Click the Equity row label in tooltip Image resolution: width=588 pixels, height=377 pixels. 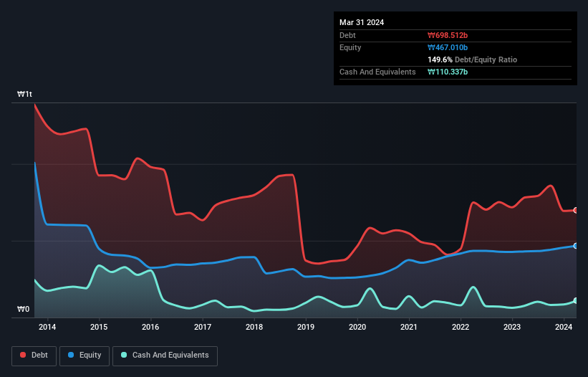[x=350, y=47]
